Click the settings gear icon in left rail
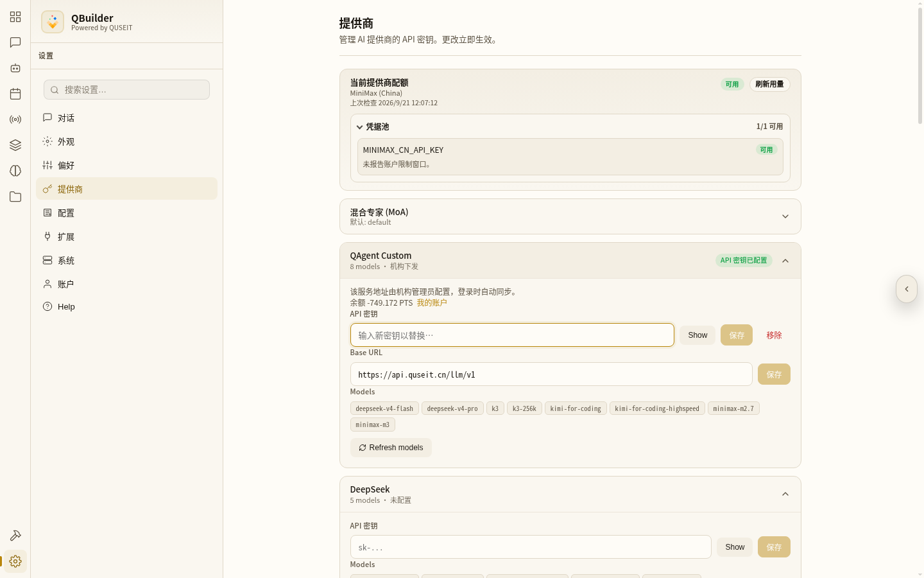This screenshot has width=924, height=578. tap(15, 561)
